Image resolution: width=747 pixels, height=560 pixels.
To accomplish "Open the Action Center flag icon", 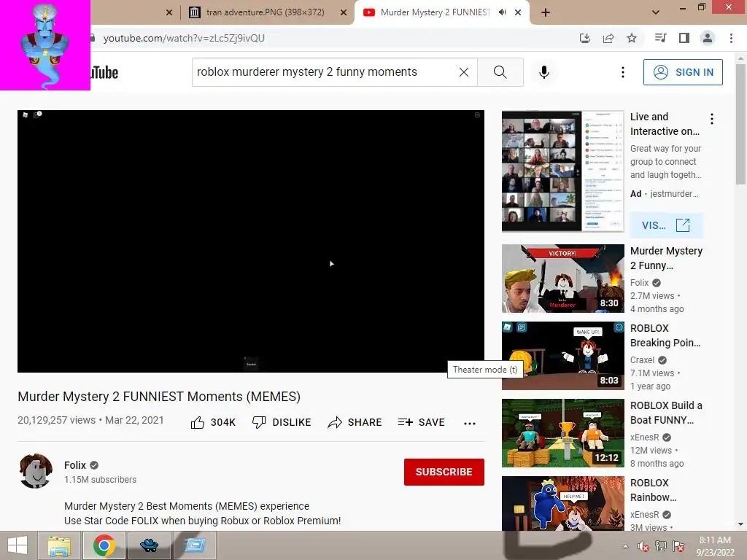I will (x=678, y=546).
